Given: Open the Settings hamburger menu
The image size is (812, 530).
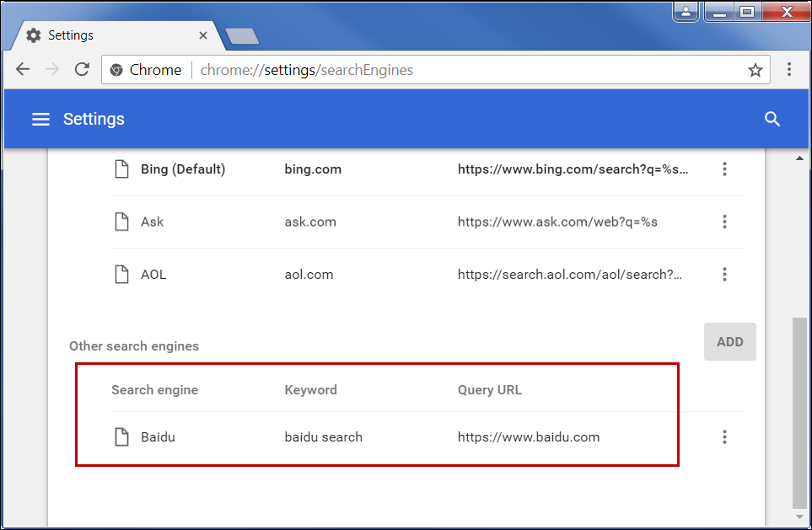Looking at the screenshot, I should point(40,120).
